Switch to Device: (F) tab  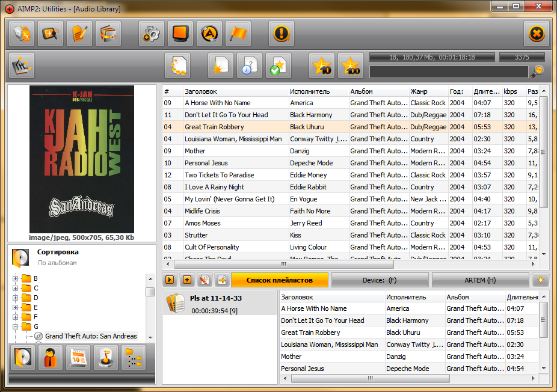coord(380,280)
